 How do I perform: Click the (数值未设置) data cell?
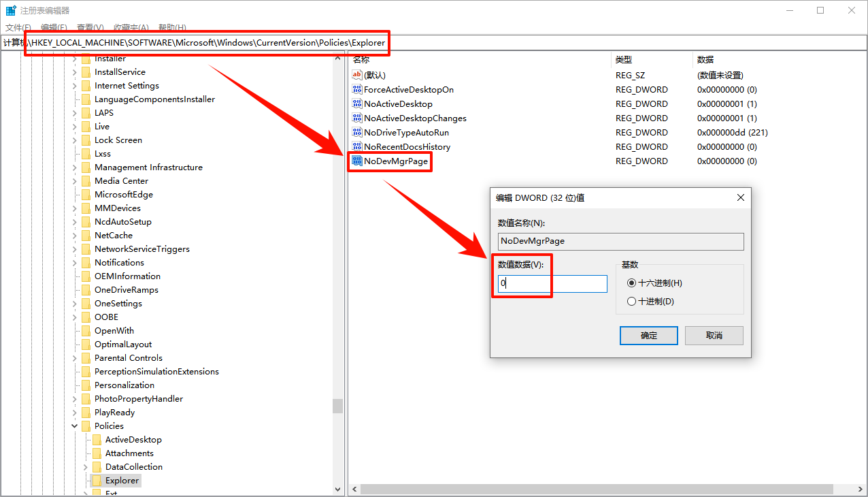(x=720, y=75)
